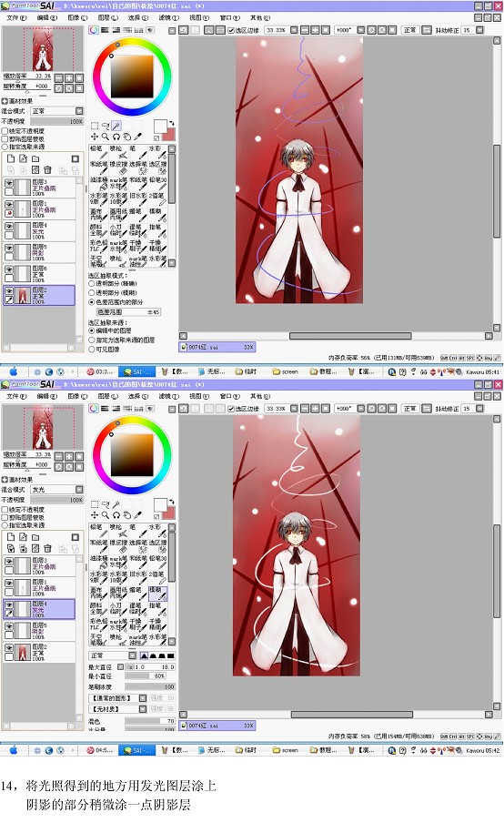Hide 图层6 via eye icon in upper SAI window
Screen dimensions: 504x833
click(x=9, y=269)
